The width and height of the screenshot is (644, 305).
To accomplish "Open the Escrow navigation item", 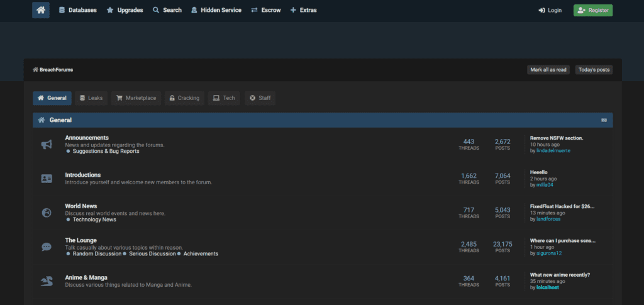I will [x=266, y=10].
